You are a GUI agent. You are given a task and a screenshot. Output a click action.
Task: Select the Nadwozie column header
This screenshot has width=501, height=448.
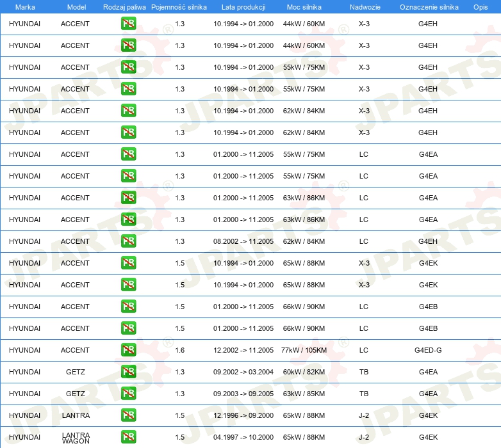point(365,7)
